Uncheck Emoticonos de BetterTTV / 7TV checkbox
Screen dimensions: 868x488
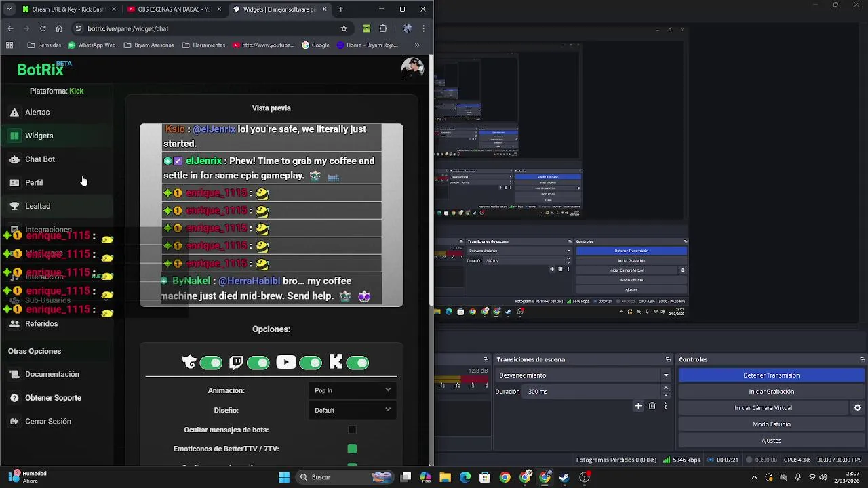point(352,449)
